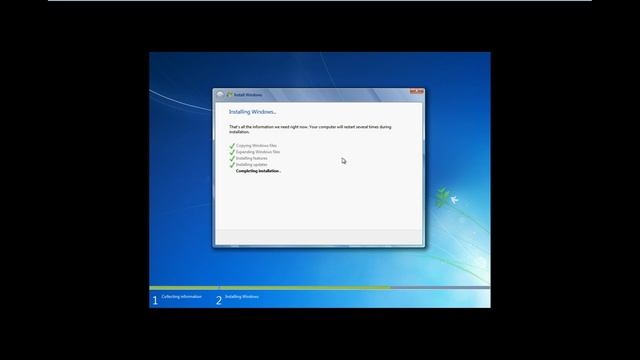Click the green installation progress bar
Image resolution: width=640 pixels, height=360 pixels.
(x=270, y=288)
